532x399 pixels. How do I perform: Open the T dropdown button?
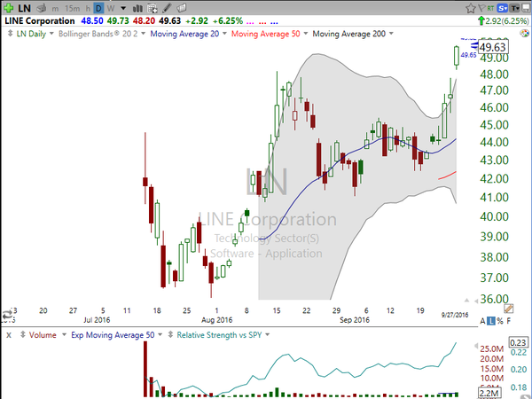click(514, 8)
